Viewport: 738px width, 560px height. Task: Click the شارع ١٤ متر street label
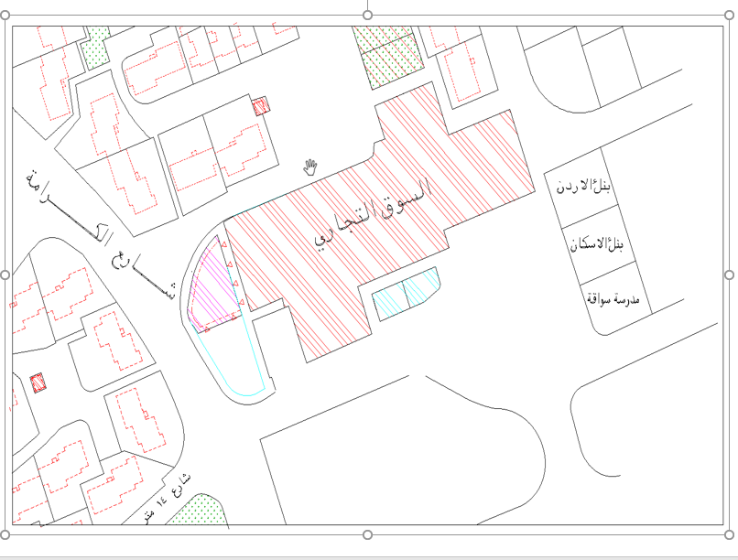[x=168, y=498]
